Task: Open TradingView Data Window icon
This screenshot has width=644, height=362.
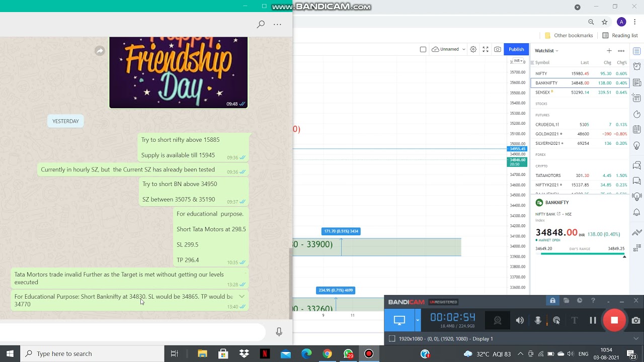Action: (637, 98)
